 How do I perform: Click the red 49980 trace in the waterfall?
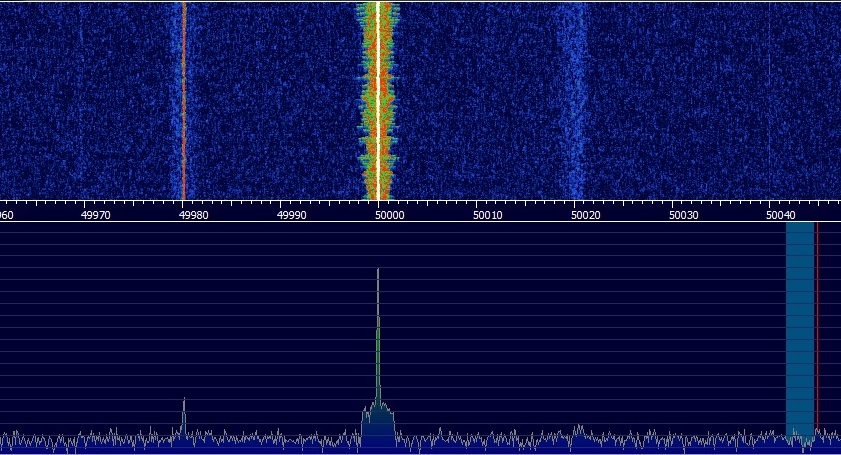[184, 100]
